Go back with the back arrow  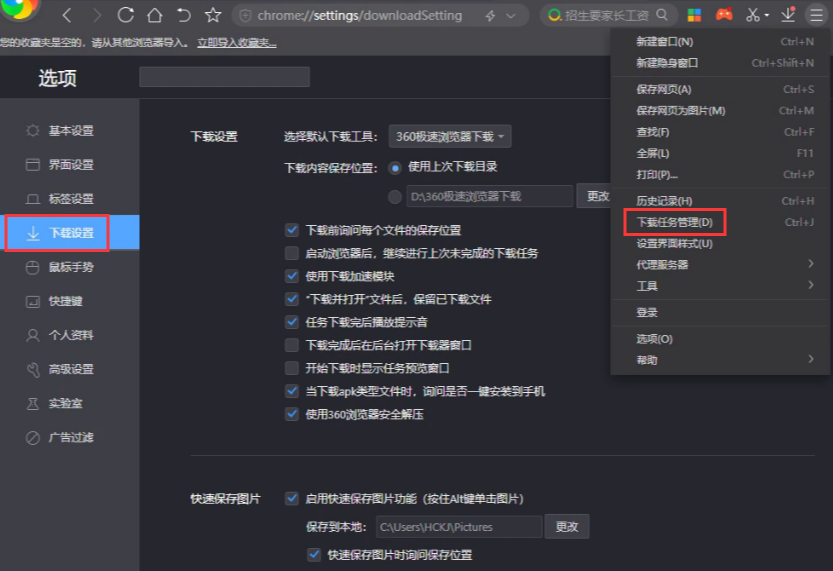click(x=67, y=15)
